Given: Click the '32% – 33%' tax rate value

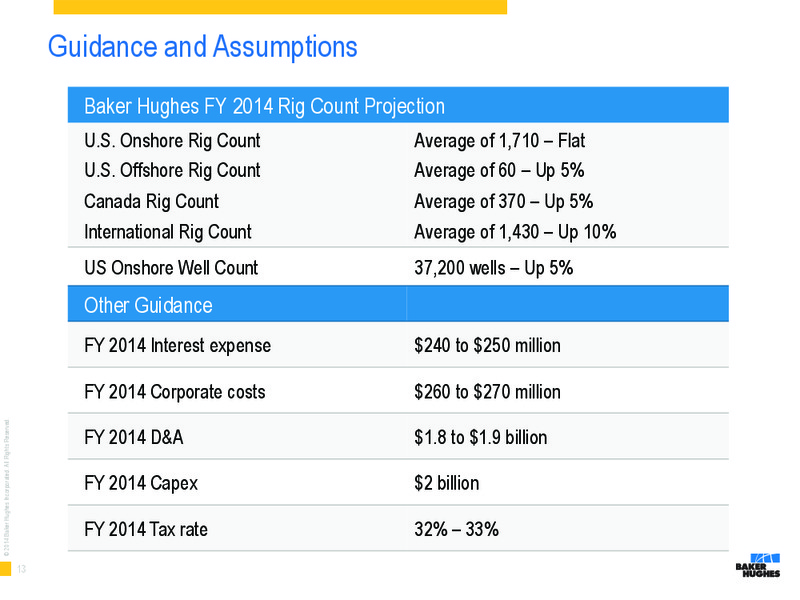Looking at the screenshot, I should tap(457, 530).
